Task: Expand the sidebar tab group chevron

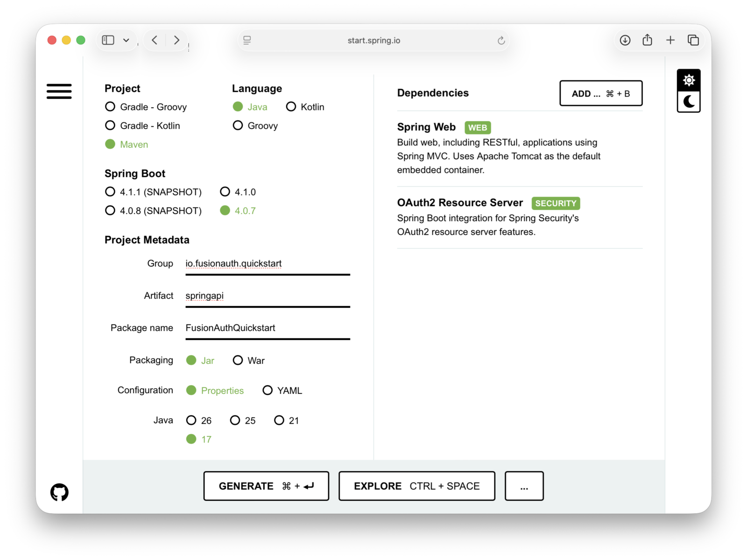Action: 126,40
